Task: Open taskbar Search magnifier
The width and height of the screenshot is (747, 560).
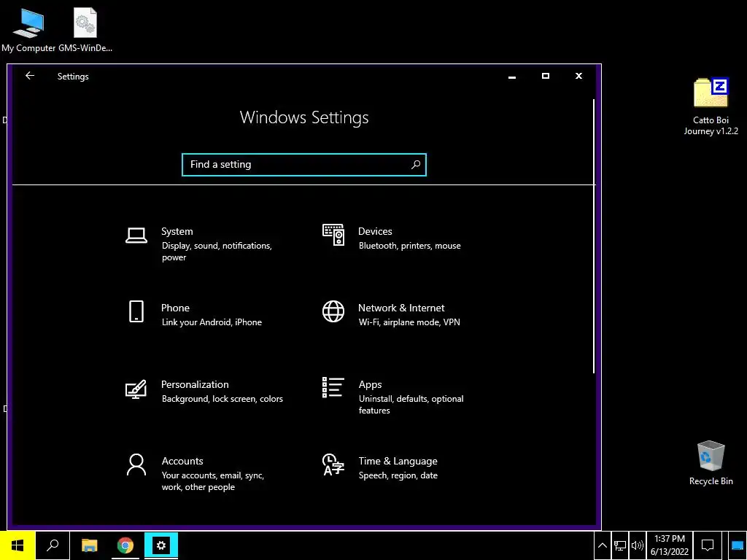Action: (x=53, y=545)
